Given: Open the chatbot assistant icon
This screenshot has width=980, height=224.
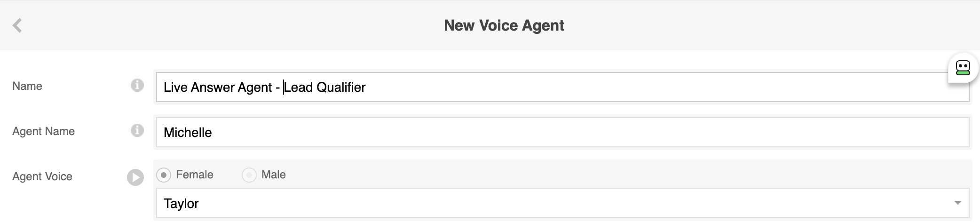Looking at the screenshot, I should [963, 68].
